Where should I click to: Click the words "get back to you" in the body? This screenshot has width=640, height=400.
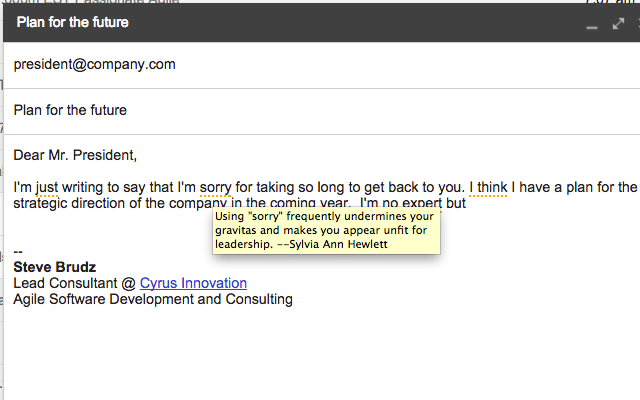pos(414,187)
